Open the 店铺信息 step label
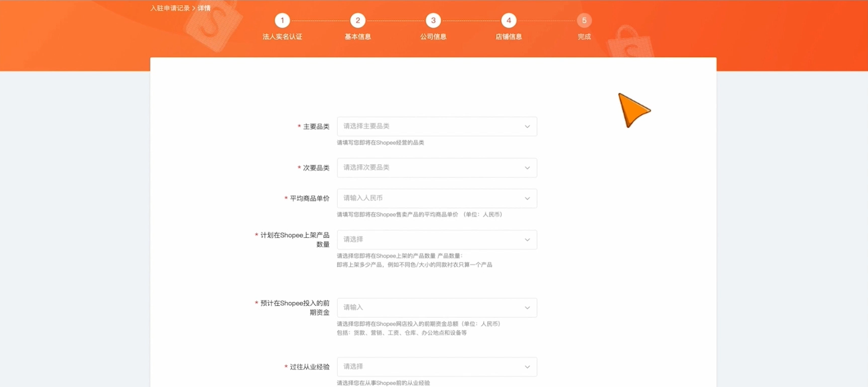The image size is (868, 387). click(509, 37)
